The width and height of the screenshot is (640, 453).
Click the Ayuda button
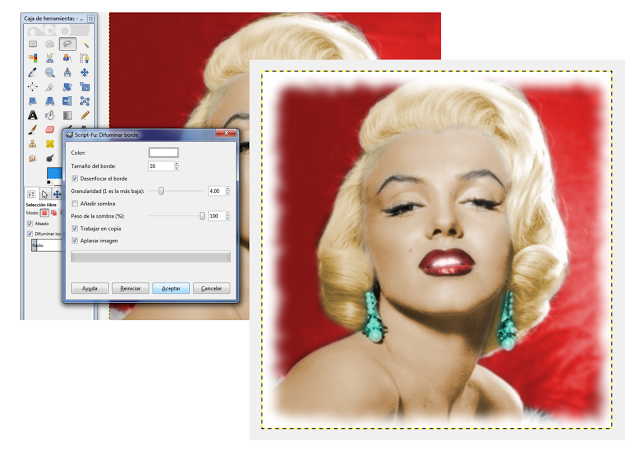click(90, 288)
